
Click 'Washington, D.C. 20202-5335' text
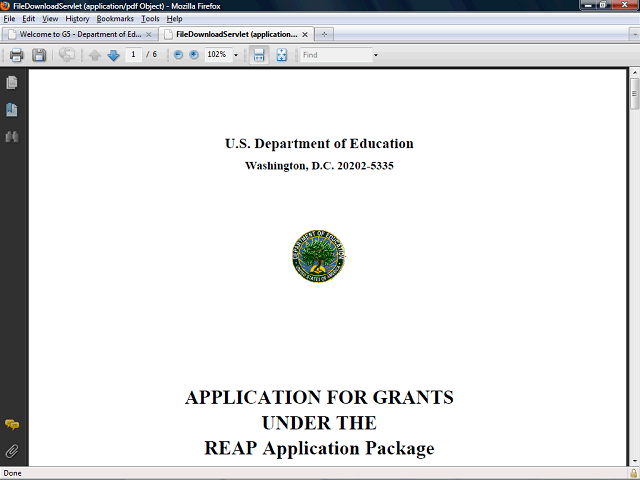[x=319, y=166]
